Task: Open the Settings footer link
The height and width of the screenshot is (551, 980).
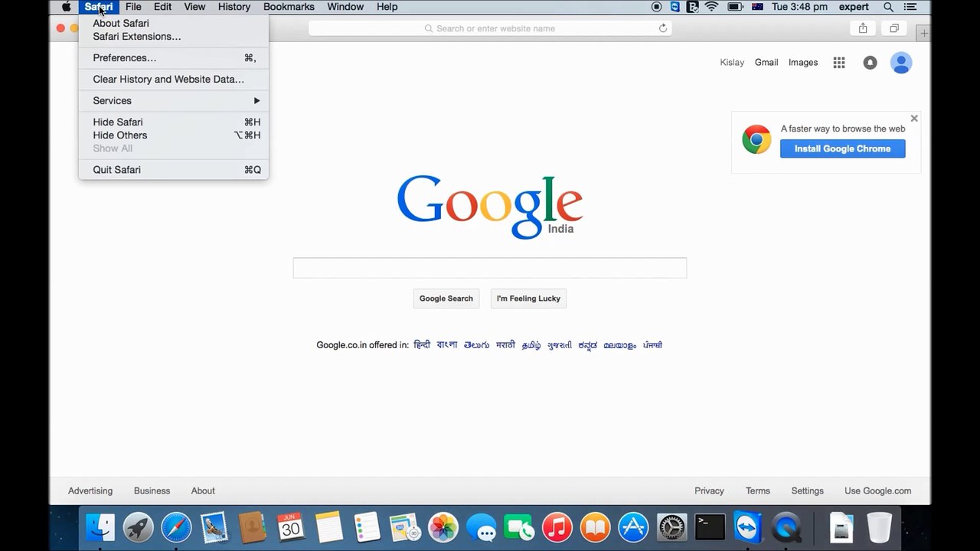Action: pyautogui.click(x=808, y=491)
